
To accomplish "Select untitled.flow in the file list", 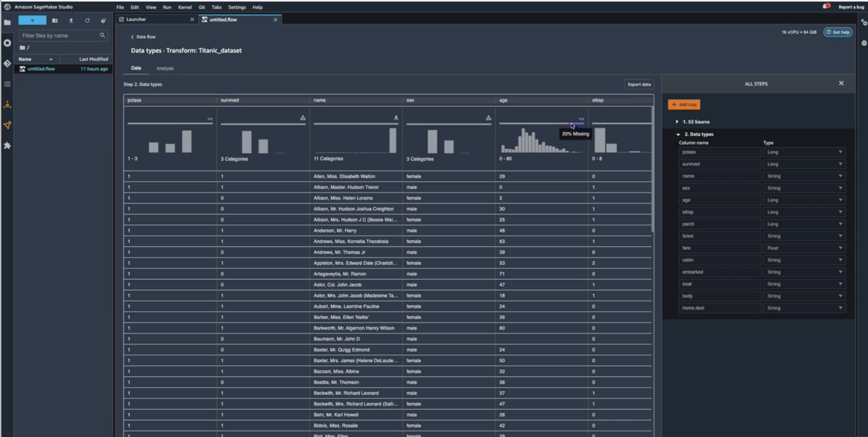I will point(63,69).
